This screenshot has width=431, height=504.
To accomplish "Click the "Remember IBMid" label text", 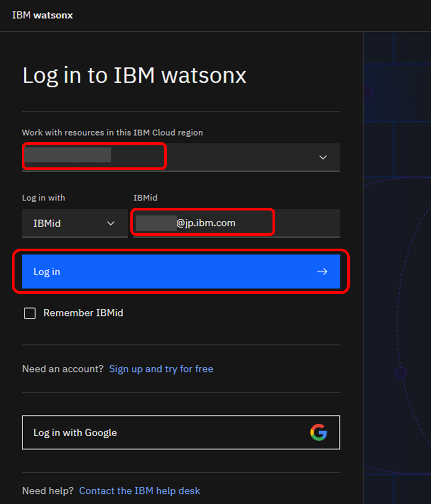I will pyautogui.click(x=83, y=313).
